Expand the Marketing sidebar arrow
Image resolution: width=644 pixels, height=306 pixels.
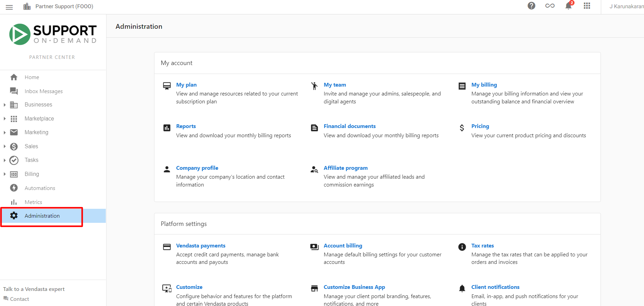pos(4,132)
